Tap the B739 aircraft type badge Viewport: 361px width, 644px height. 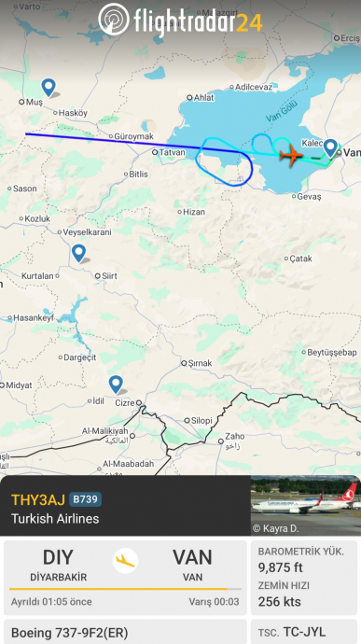coord(85,499)
